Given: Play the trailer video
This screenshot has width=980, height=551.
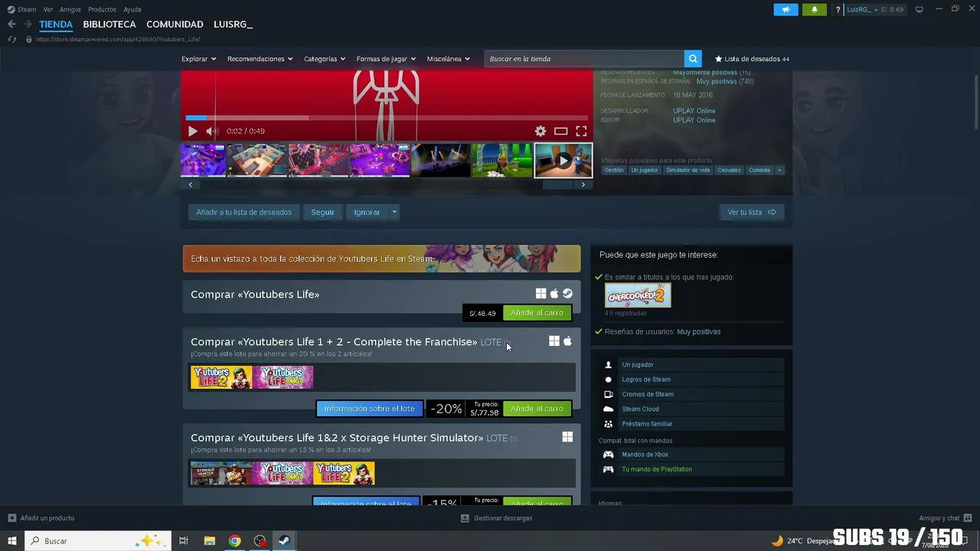Looking at the screenshot, I should [193, 131].
